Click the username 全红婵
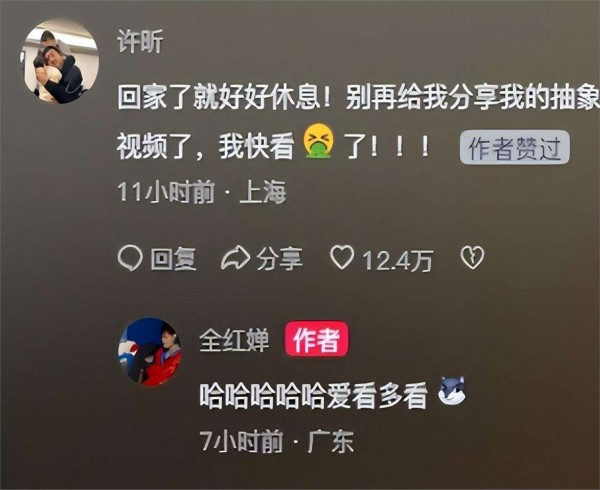 click(234, 340)
